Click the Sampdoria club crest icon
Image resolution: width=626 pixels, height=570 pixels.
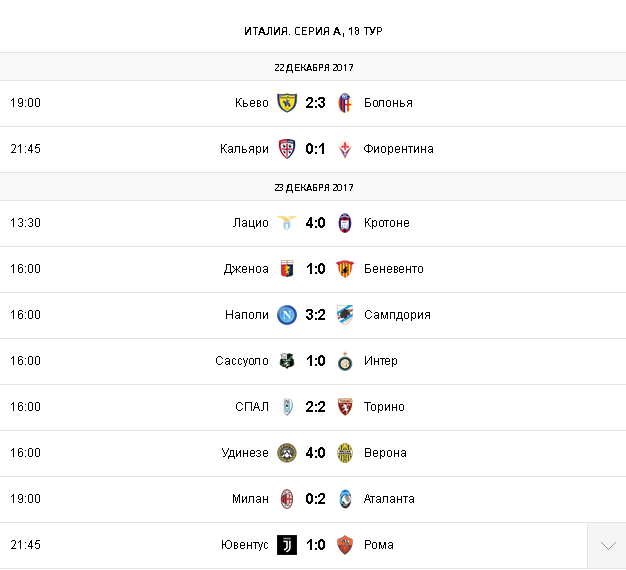click(x=345, y=315)
